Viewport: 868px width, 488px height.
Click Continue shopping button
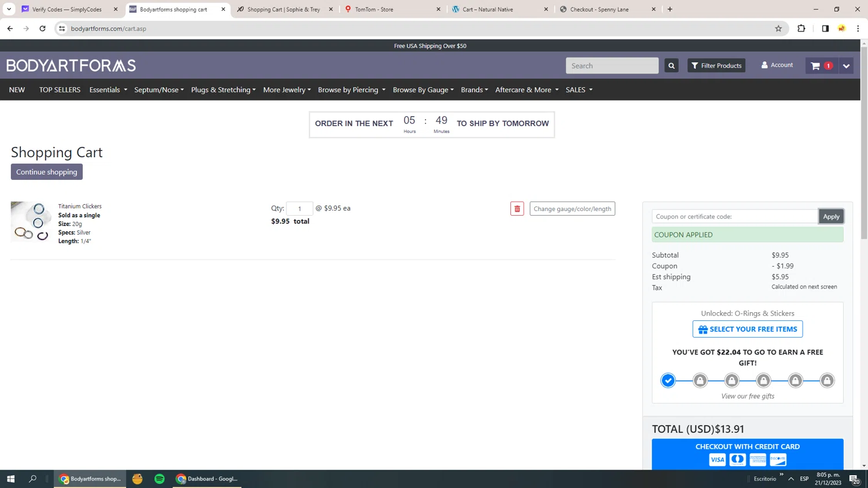[46, 172]
